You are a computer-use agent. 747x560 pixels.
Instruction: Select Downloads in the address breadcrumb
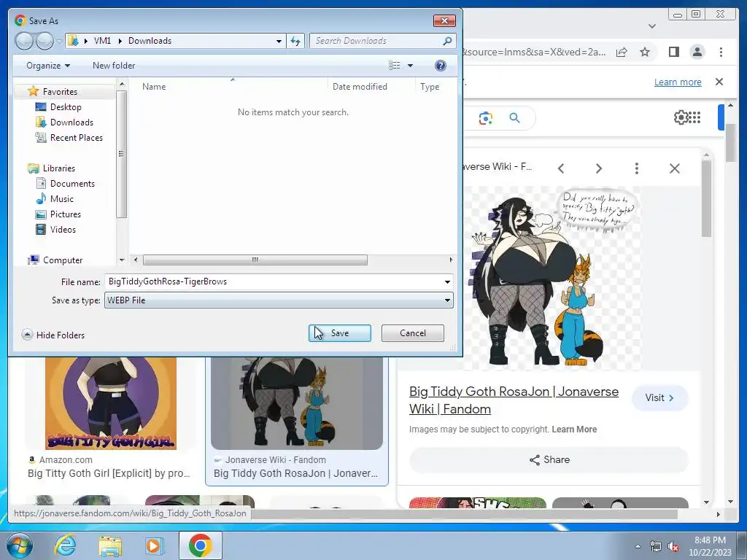[x=150, y=41]
